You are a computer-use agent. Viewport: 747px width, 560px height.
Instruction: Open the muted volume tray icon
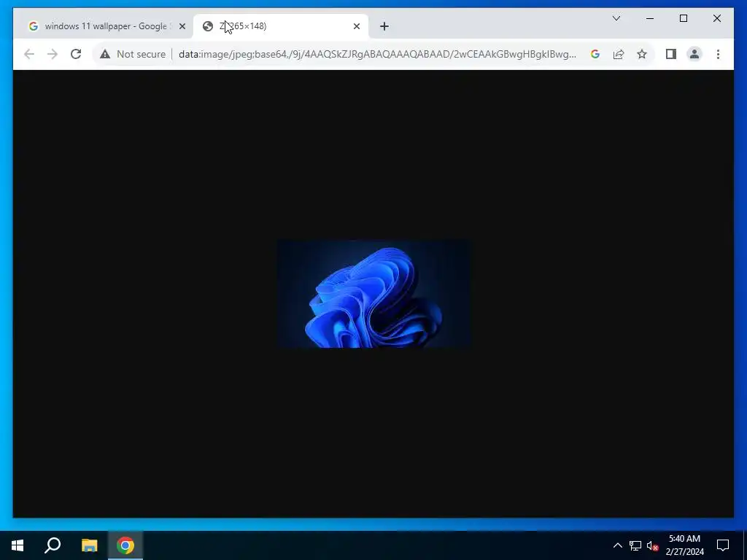tap(652, 545)
